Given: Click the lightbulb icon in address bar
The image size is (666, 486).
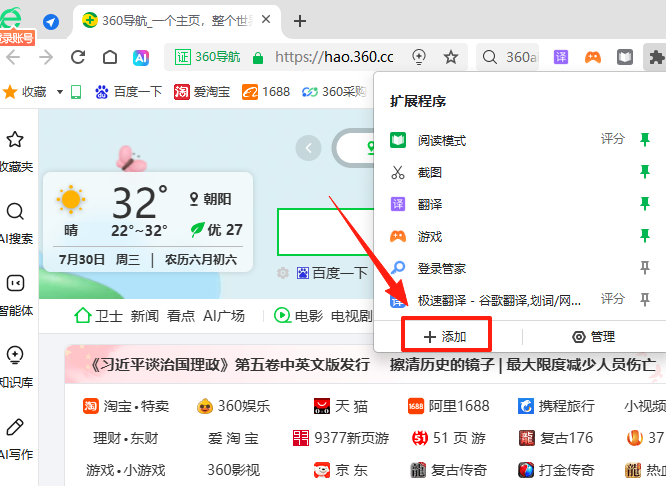Looking at the screenshot, I should (419, 57).
